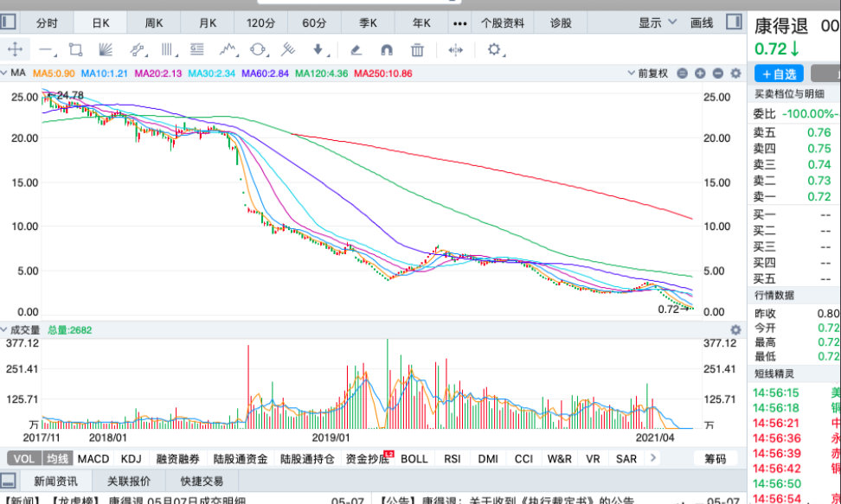Screen dimensions: 841x504
Task: Adjust candle spacing with the width tool
Action: point(456,50)
